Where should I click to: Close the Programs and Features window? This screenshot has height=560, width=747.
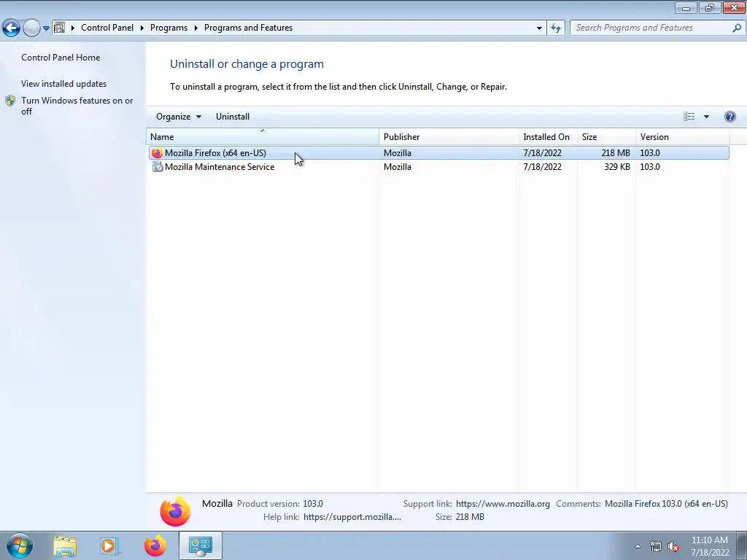point(734,7)
